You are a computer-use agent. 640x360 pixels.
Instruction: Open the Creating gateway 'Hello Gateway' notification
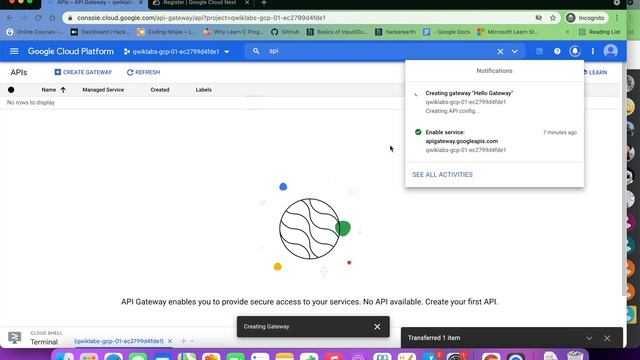tap(494, 102)
